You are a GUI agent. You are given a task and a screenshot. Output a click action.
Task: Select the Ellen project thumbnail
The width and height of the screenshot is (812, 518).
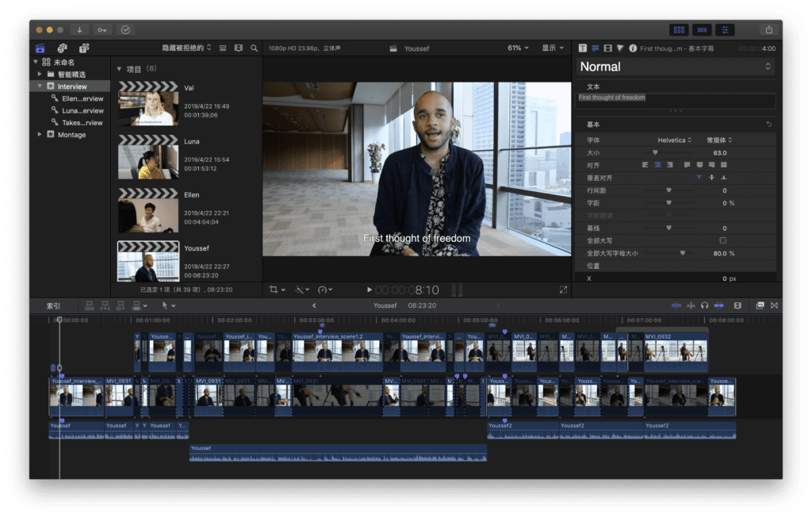(x=148, y=210)
